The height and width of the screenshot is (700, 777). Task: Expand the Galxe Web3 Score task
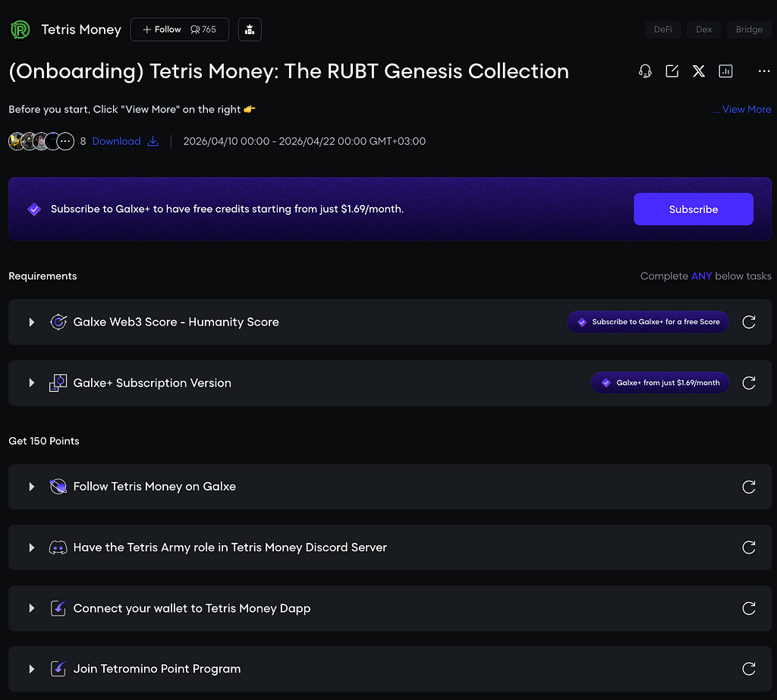32,322
